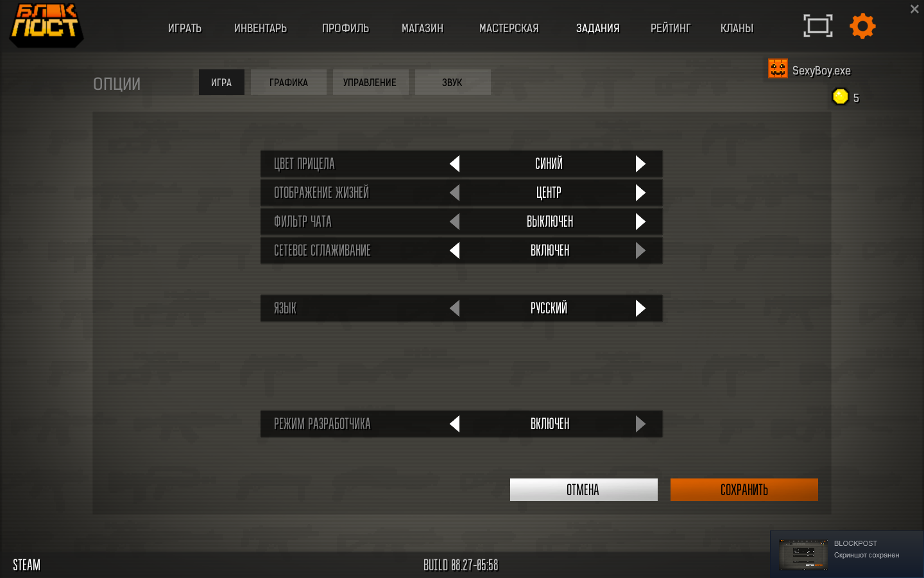The width and height of the screenshot is (924, 578).
Task: Enable Фильтр чата with right arrow
Action: pos(640,222)
